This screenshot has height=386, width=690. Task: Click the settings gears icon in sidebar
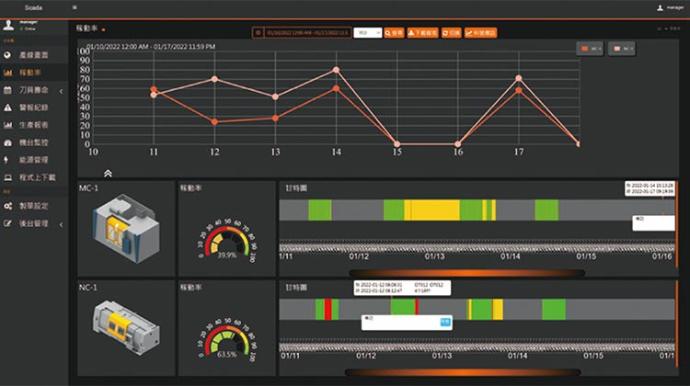point(7,206)
